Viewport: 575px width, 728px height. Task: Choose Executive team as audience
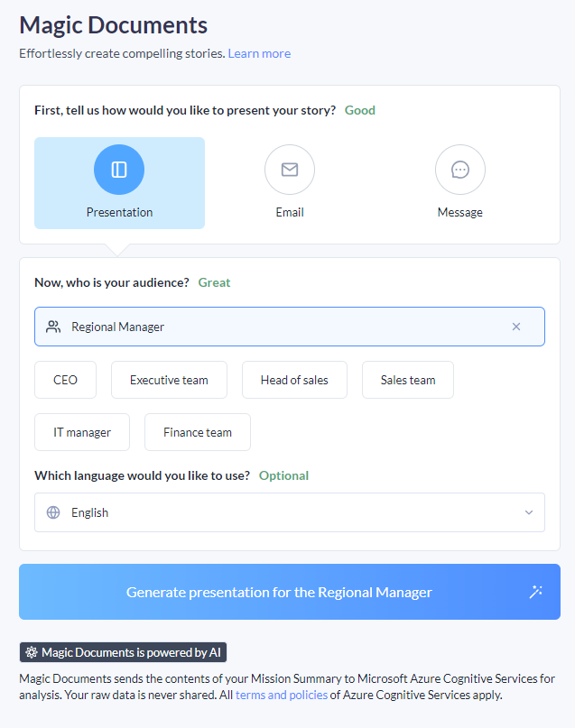coord(169,380)
